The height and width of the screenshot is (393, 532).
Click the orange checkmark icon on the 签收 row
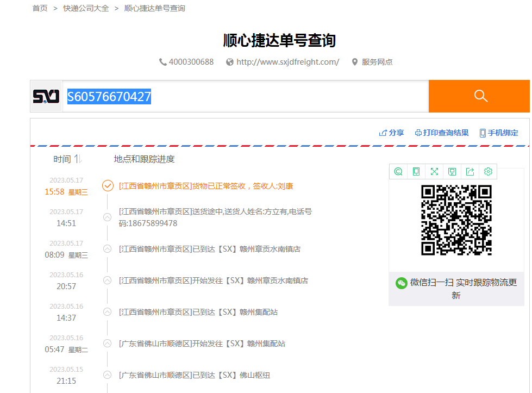point(108,186)
